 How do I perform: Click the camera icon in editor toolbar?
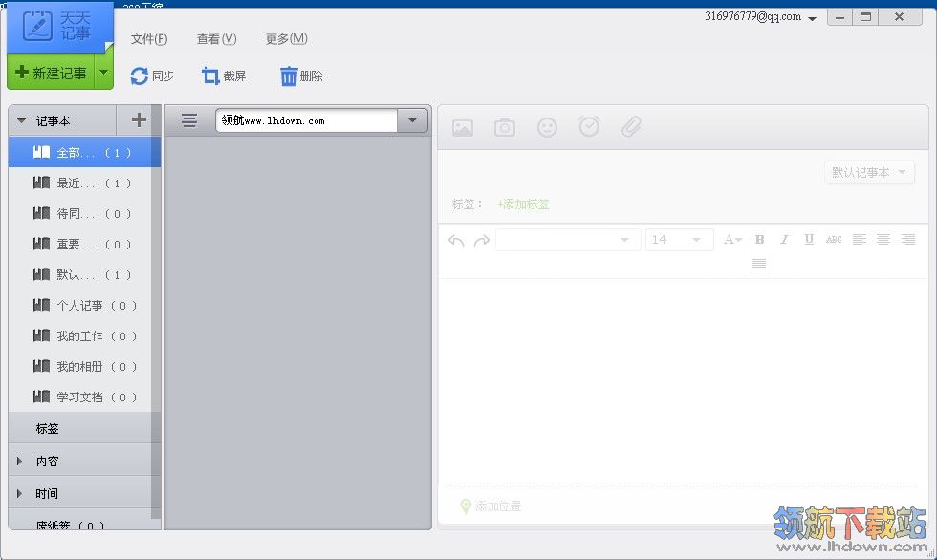(x=505, y=127)
